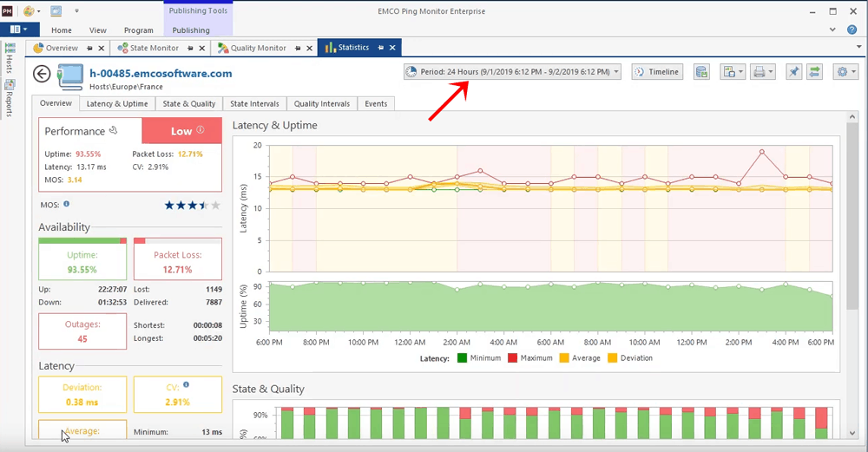Expand the print dropdown arrow

[771, 72]
